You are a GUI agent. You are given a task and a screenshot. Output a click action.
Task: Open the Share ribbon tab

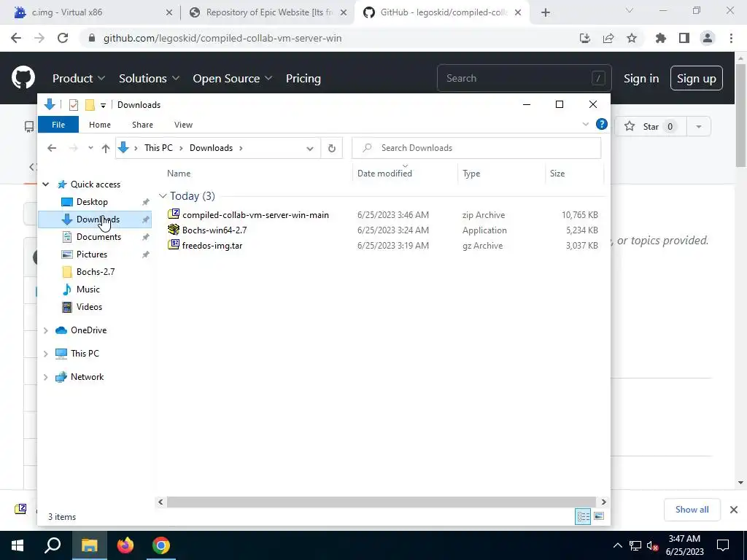(142, 124)
